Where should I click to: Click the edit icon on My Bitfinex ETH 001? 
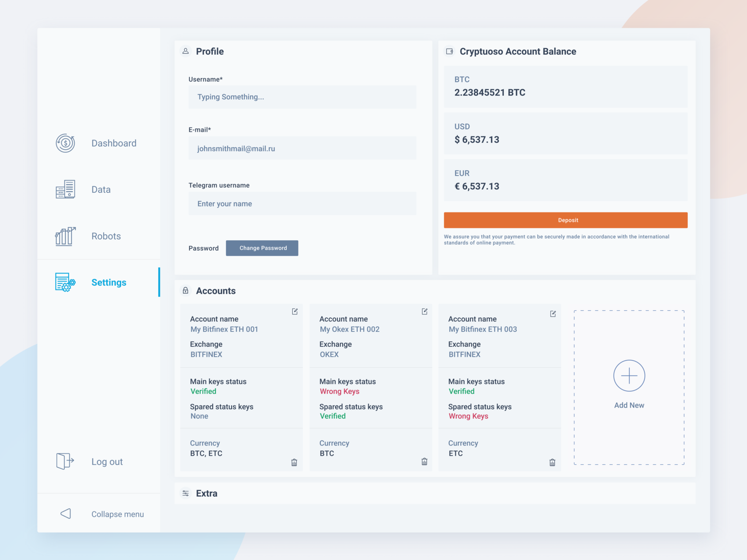point(295,311)
